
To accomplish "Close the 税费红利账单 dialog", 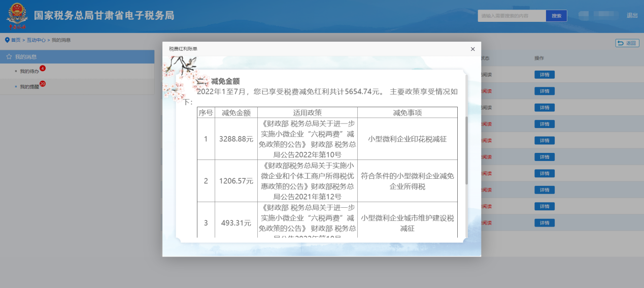I will [x=472, y=49].
